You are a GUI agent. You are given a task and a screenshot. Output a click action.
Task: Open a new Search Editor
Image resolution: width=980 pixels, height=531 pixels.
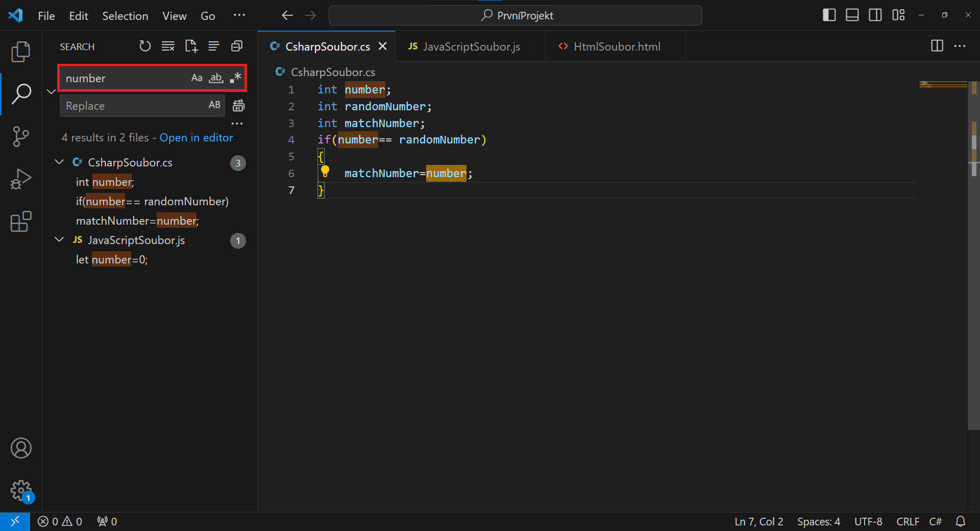point(191,46)
